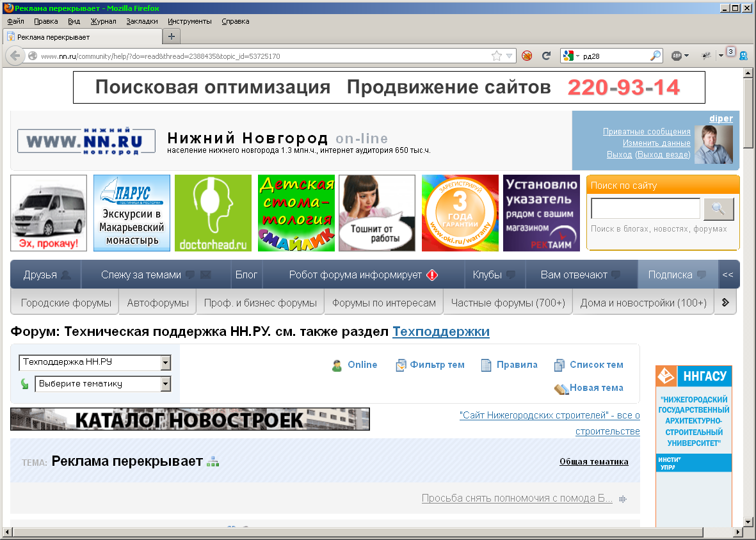This screenshot has width=756, height=540.
Task: Click the magnifier button in site search
Action: [718, 209]
